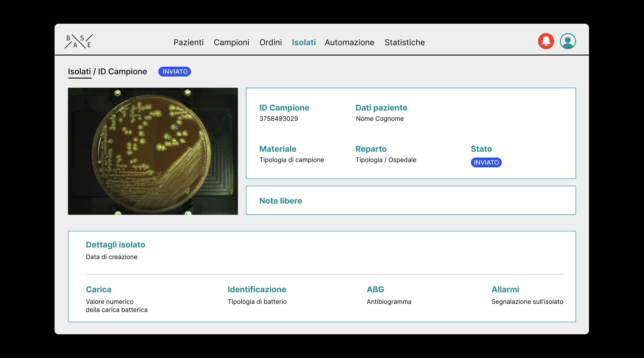The width and height of the screenshot is (644, 358).
Task: Click Data di creazione text
Action: click(112, 257)
